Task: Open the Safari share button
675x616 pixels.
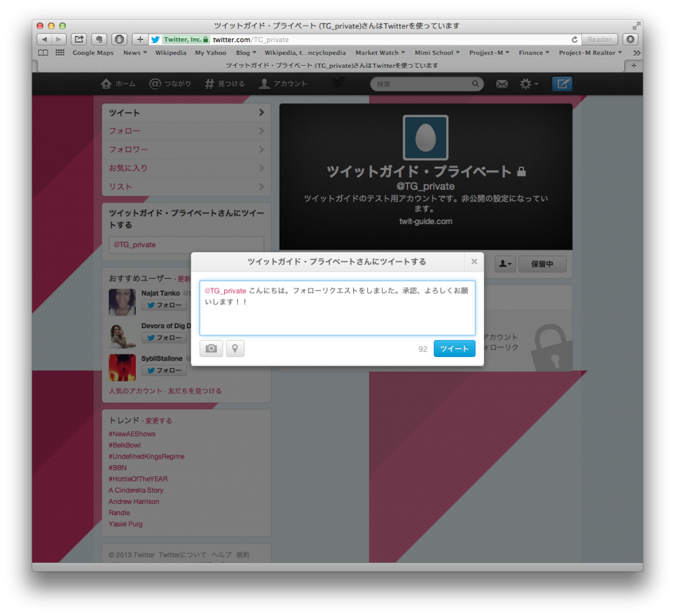Action: (x=79, y=40)
